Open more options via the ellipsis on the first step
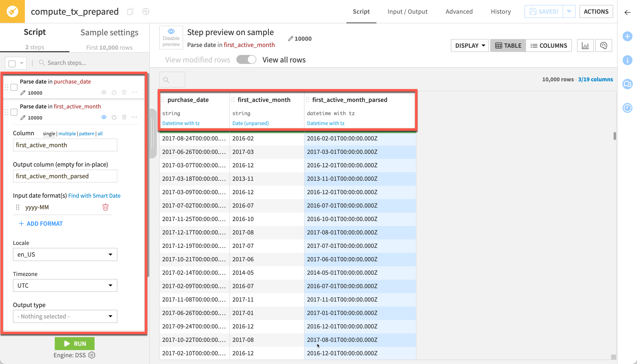Image resolution: width=637 pixels, height=364 pixels. (135, 92)
